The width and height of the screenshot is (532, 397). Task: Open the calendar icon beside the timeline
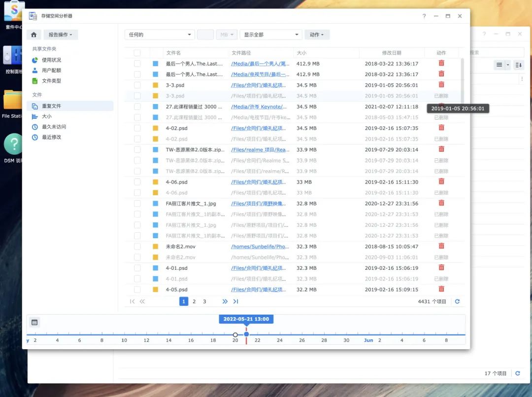[x=34, y=323]
